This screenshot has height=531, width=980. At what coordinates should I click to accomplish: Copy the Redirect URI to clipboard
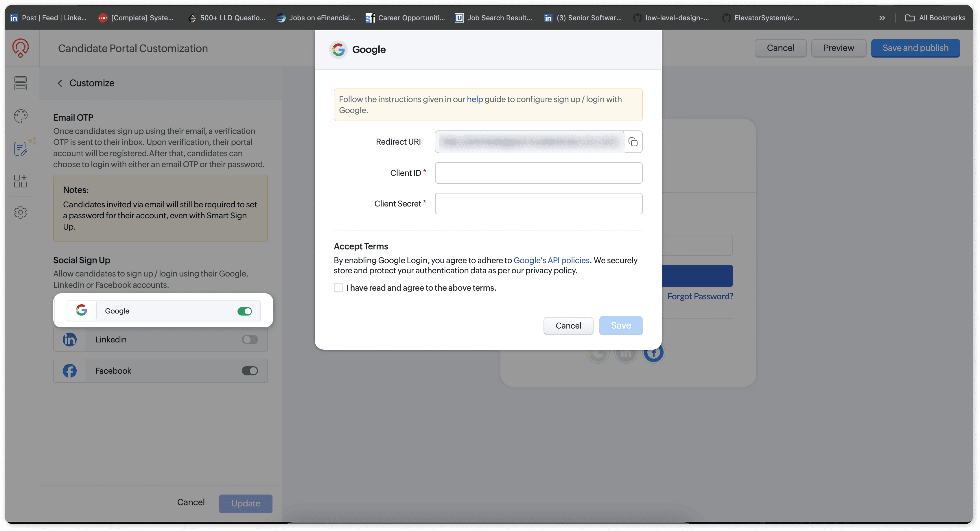pyautogui.click(x=633, y=142)
